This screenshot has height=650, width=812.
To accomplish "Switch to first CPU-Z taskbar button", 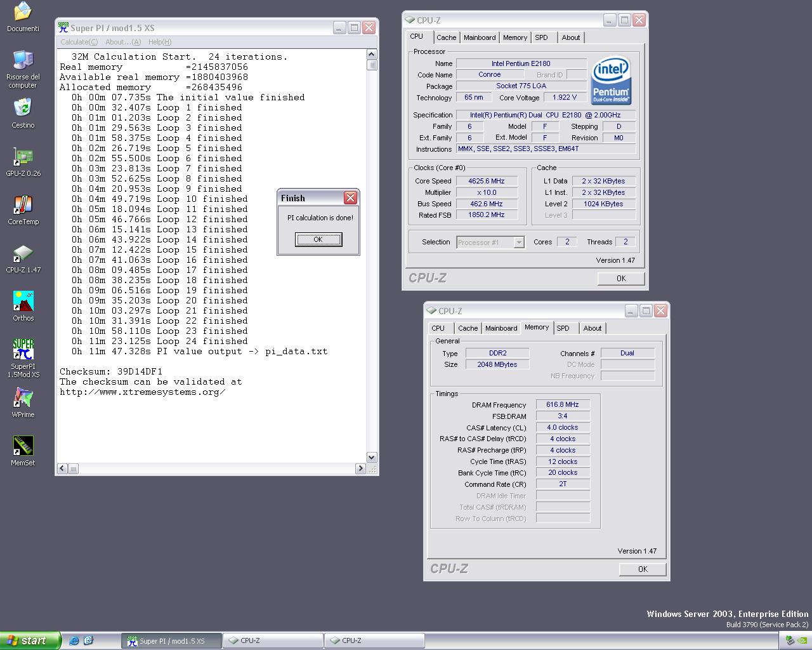I will [x=273, y=640].
